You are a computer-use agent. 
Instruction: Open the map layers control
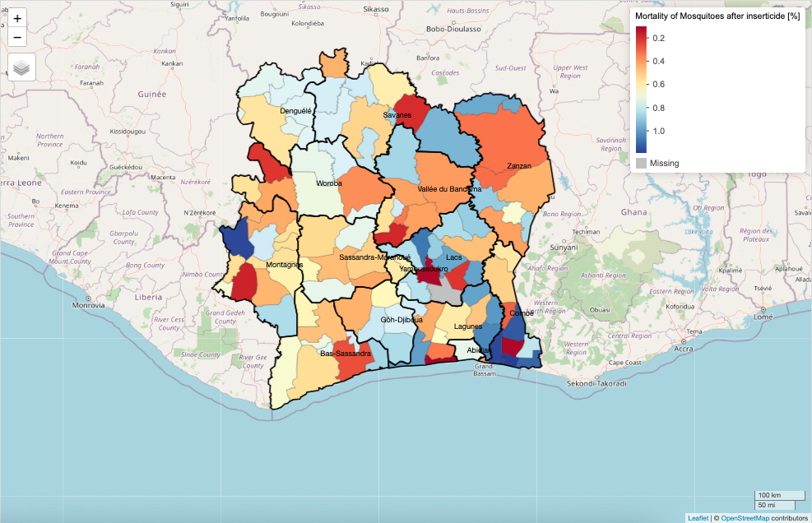[x=21, y=67]
